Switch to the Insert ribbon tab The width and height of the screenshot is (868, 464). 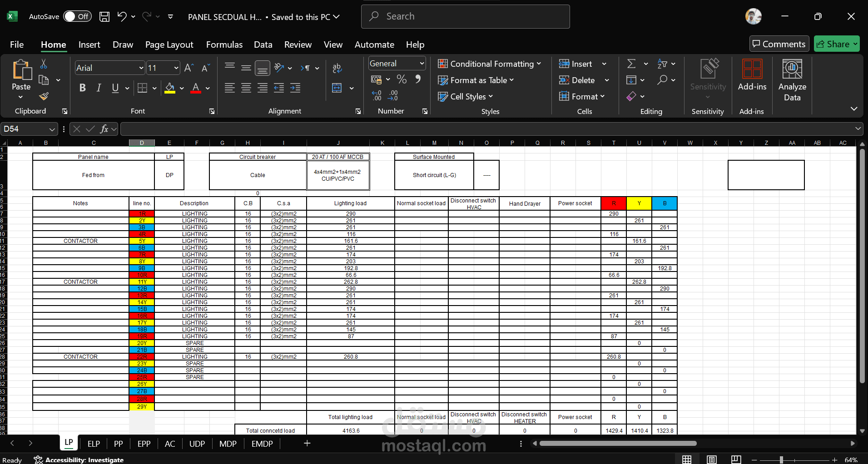[x=89, y=44]
